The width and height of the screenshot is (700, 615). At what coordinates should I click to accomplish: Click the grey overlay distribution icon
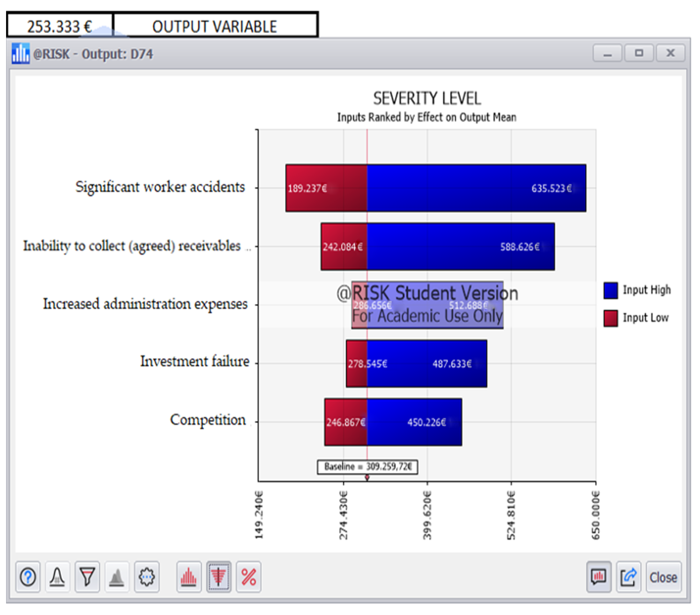point(117,577)
